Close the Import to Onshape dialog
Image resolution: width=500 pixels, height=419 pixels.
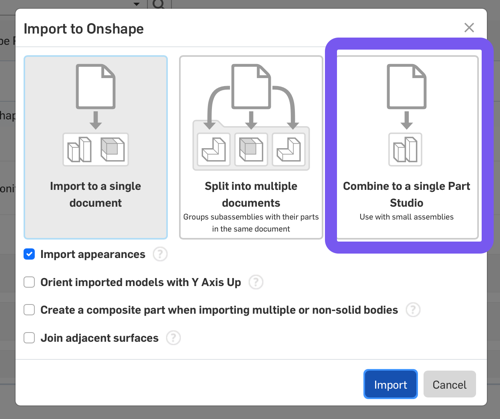pos(469,28)
